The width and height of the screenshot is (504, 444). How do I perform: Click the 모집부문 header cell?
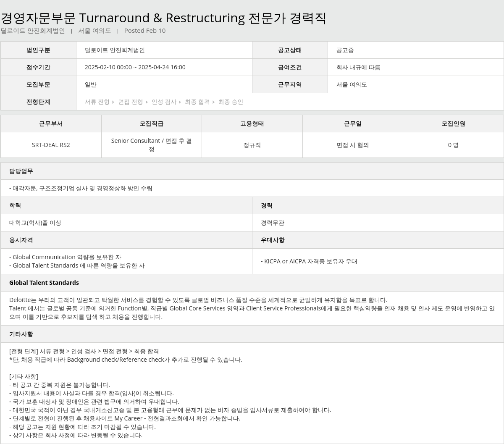[38, 84]
